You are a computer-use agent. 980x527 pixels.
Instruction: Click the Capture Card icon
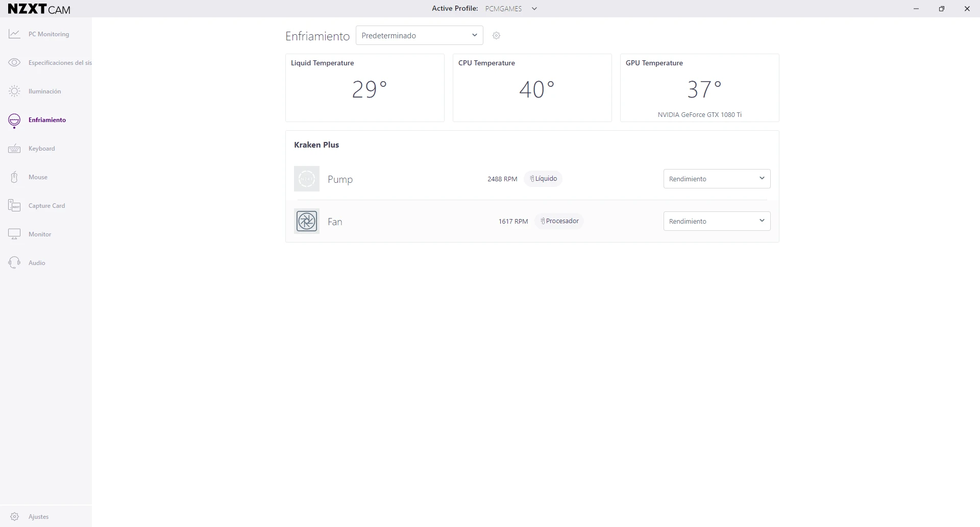(14, 206)
